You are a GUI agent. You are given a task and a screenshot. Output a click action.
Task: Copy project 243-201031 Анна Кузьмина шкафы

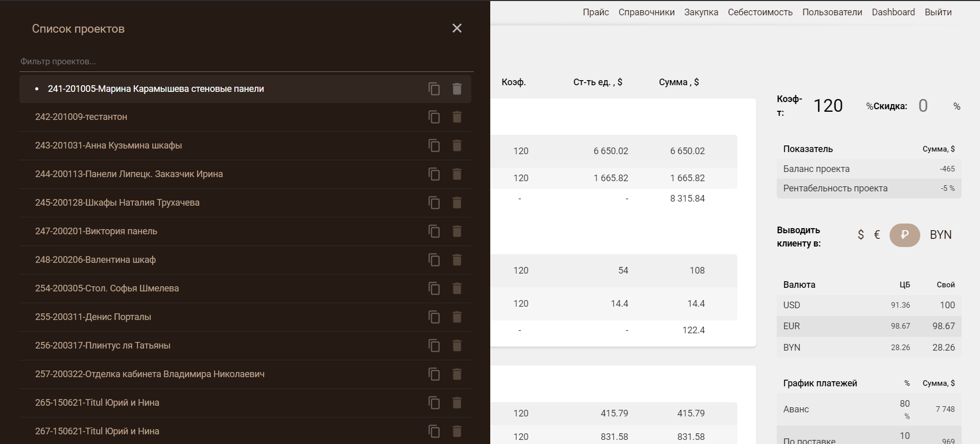tap(434, 146)
